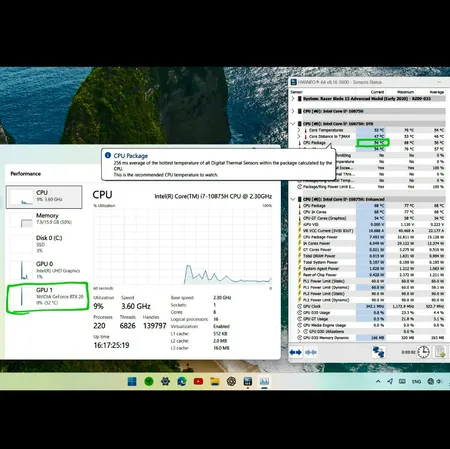Click Maximum column header in HWiNFO
450x449 pixels.
(405, 92)
